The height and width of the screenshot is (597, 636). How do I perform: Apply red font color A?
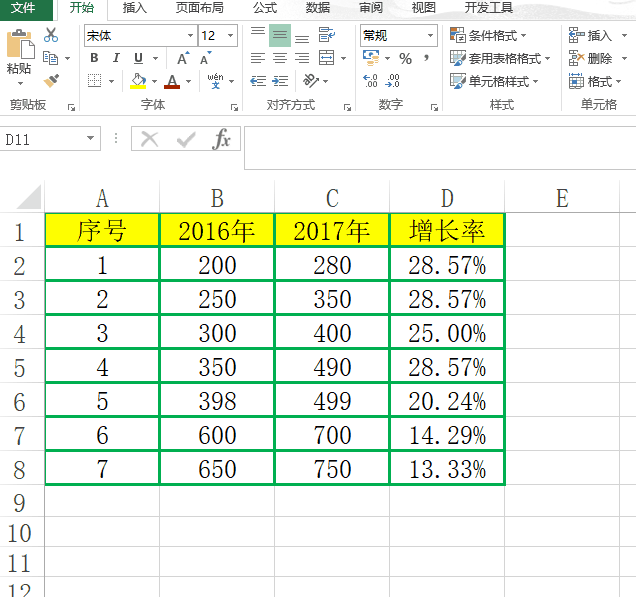pos(172,81)
